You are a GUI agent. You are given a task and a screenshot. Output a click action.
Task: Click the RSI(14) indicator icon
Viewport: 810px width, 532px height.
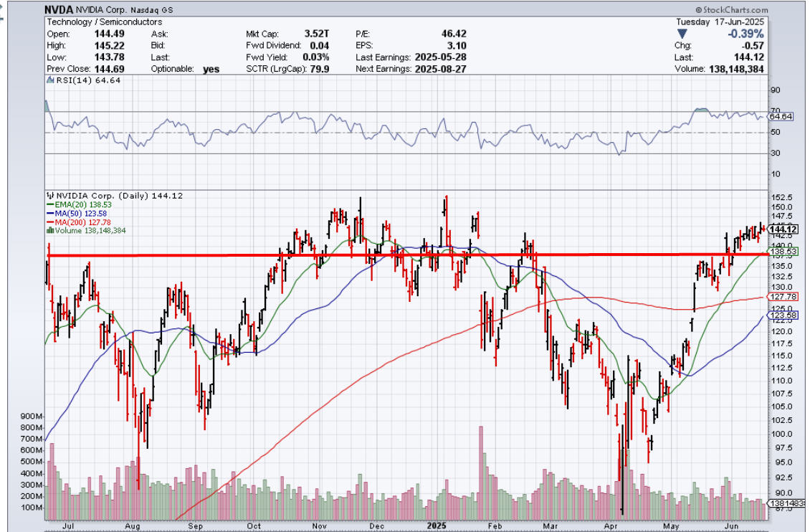49,81
